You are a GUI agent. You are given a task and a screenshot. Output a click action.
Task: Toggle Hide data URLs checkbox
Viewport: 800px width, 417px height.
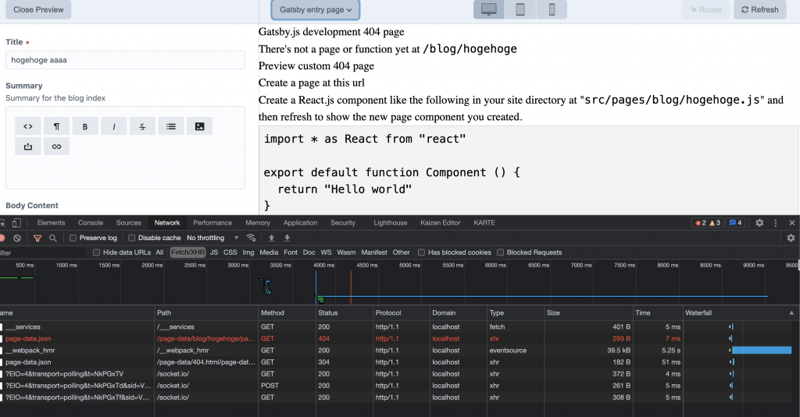tap(97, 253)
